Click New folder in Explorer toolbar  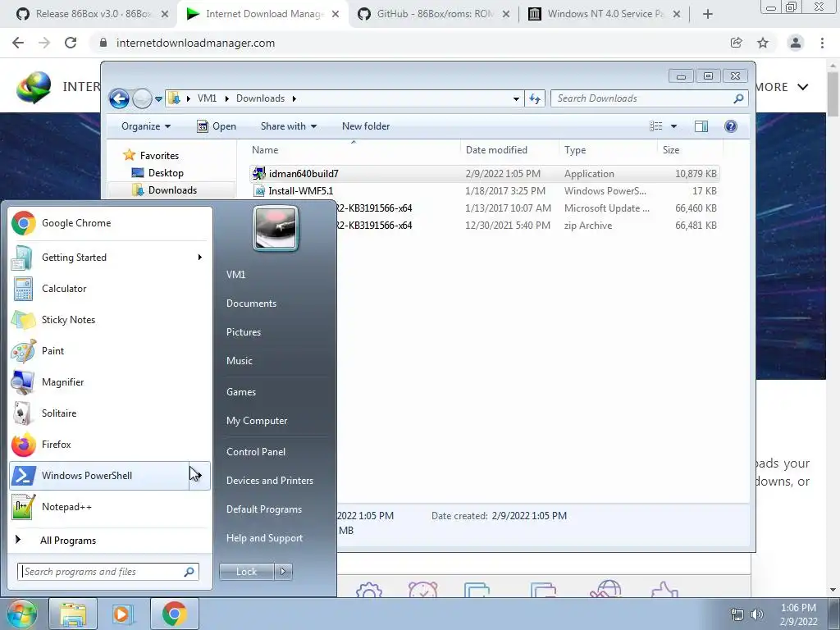[366, 126]
